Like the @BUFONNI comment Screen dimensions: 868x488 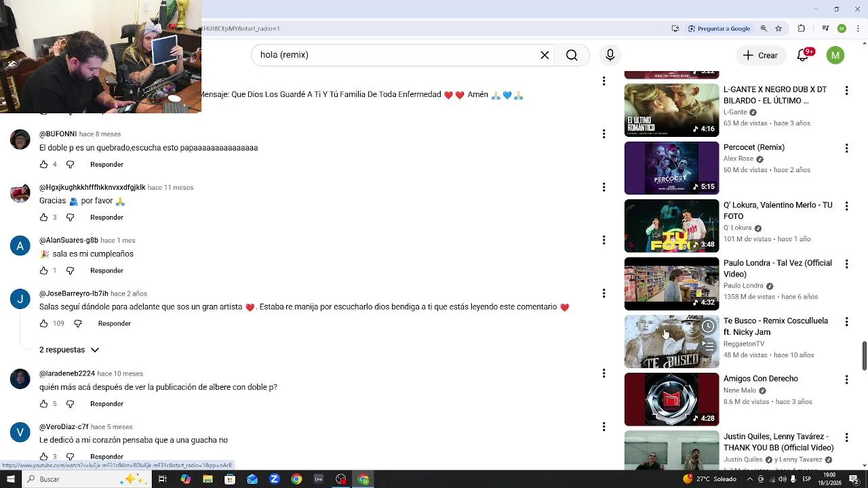(43, 165)
